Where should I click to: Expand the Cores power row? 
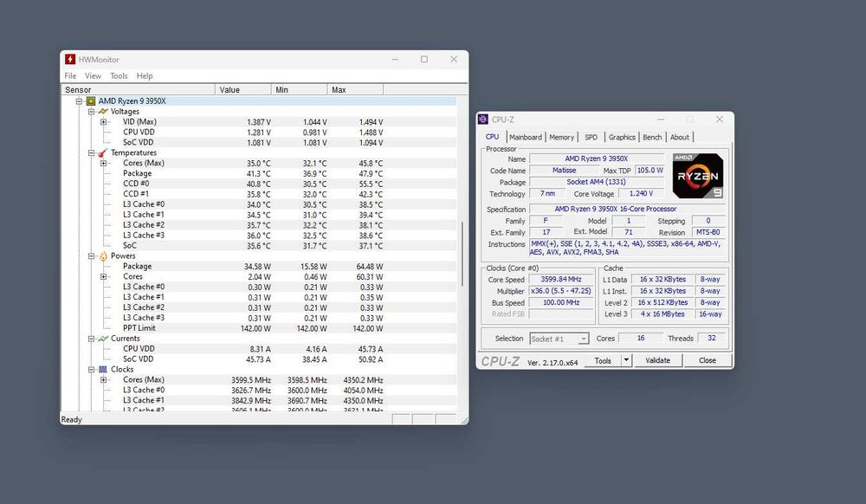coord(103,276)
